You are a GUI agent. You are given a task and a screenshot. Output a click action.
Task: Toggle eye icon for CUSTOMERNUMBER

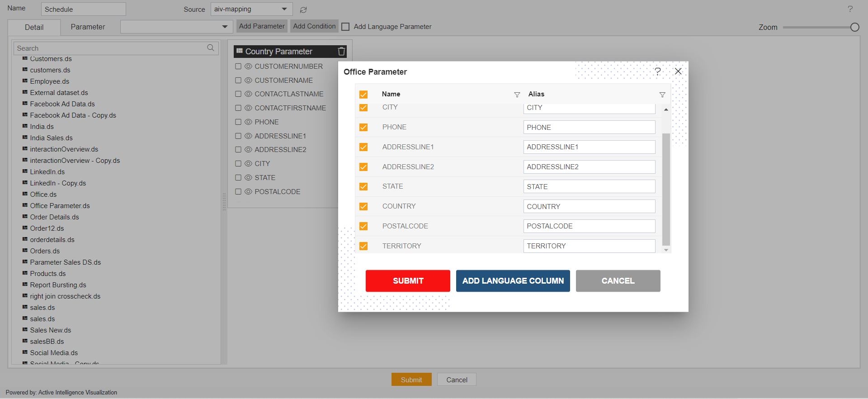coord(248,66)
